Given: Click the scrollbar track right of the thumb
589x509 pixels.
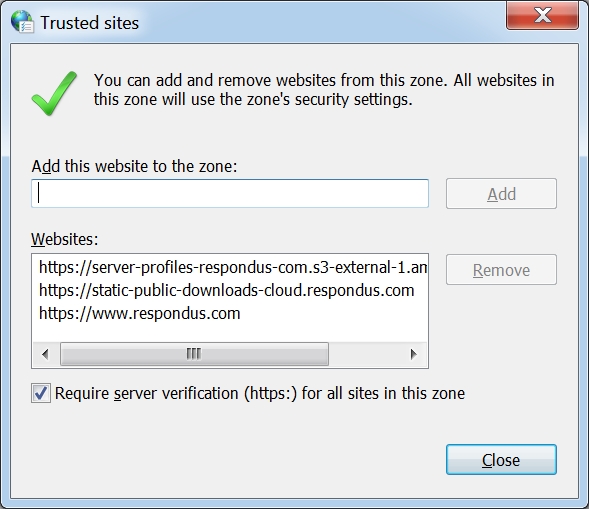Looking at the screenshot, I should [x=364, y=354].
